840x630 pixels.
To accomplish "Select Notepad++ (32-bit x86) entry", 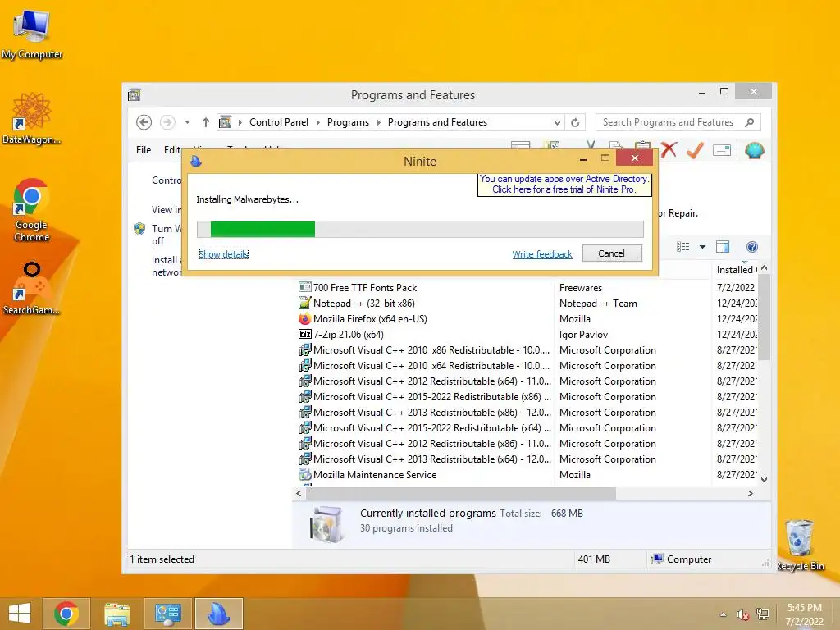I will click(x=363, y=304).
